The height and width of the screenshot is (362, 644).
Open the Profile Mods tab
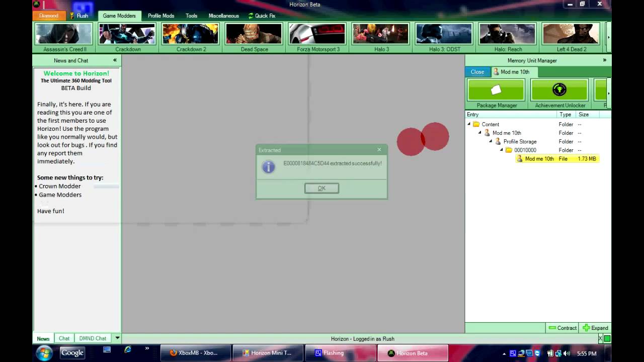click(161, 16)
